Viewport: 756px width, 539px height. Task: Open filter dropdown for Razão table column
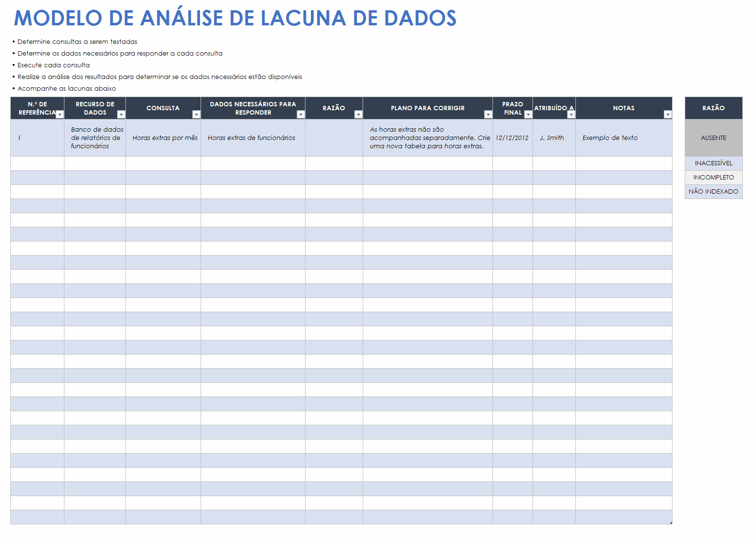pyautogui.click(x=358, y=115)
